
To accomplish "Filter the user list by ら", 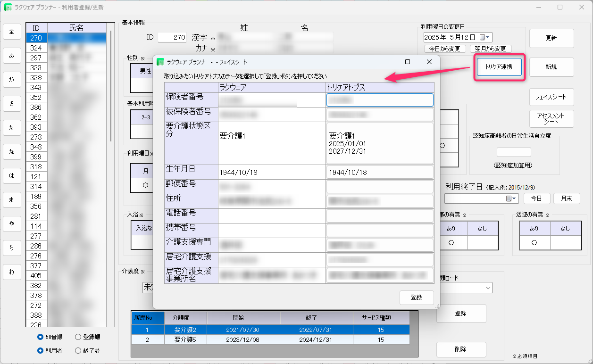I will coord(12,248).
